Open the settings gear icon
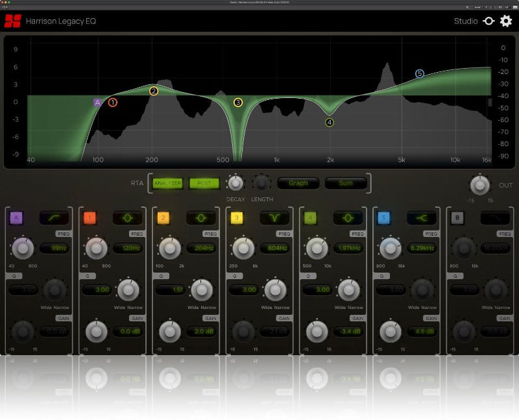The image size is (519, 420). 506,21
